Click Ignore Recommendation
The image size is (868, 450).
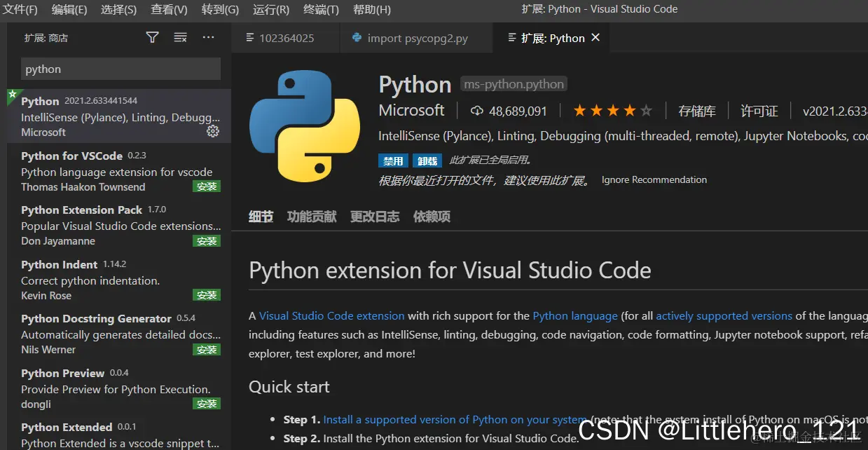click(x=654, y=179)
